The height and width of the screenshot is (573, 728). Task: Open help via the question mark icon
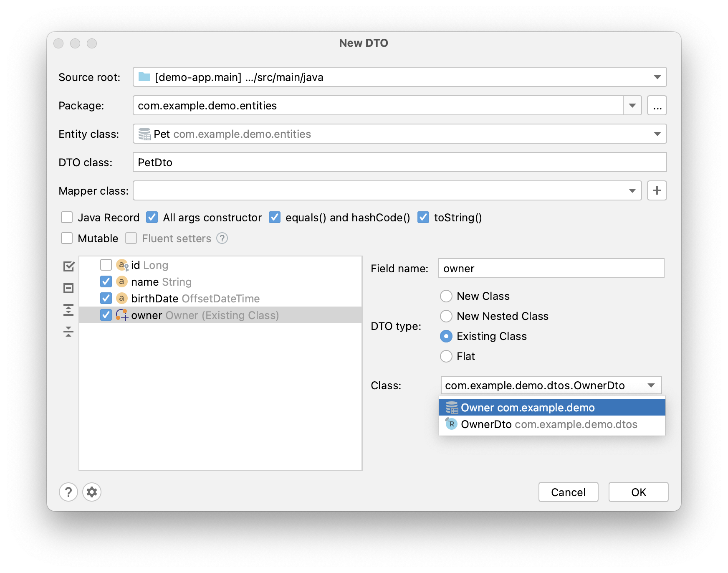click(x=68, y=492)
